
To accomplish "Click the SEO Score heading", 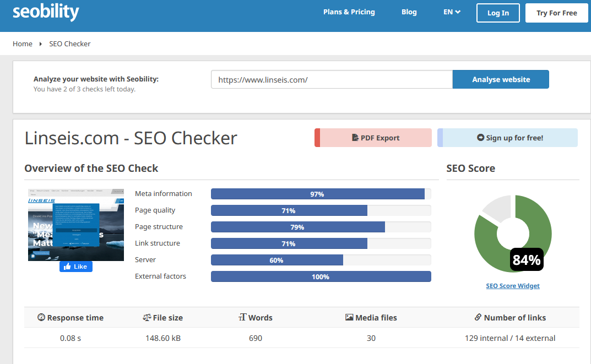I will pyautogui.click(x=471, y=168).
